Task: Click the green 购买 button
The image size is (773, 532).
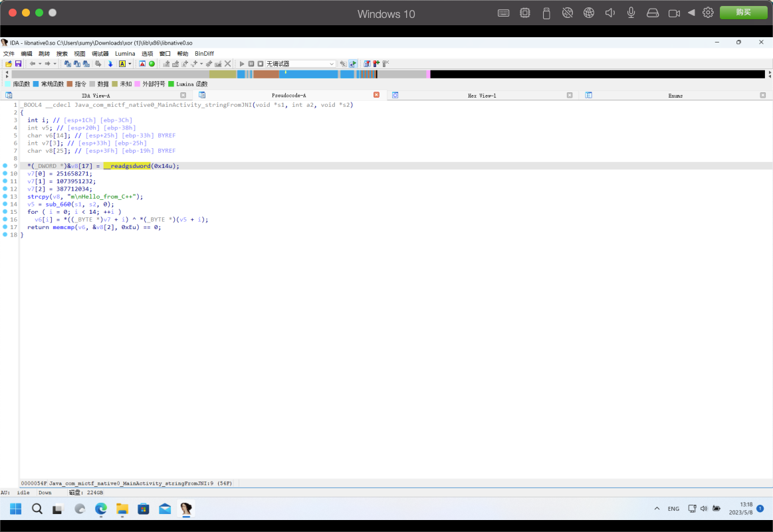Action: pyautogui.click(x=742, y=13)
